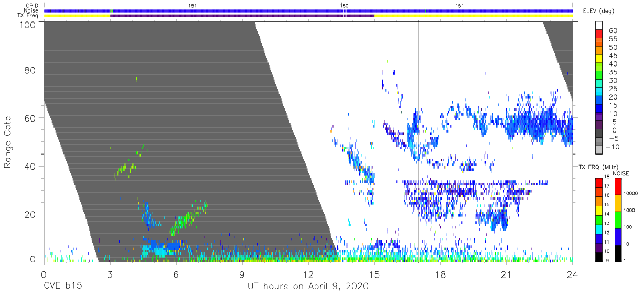Image resolution: width=644 pixels, height=297 pixels.
Task: Click the x-axis tick label '21'
Action: click(x=507, y=274)
